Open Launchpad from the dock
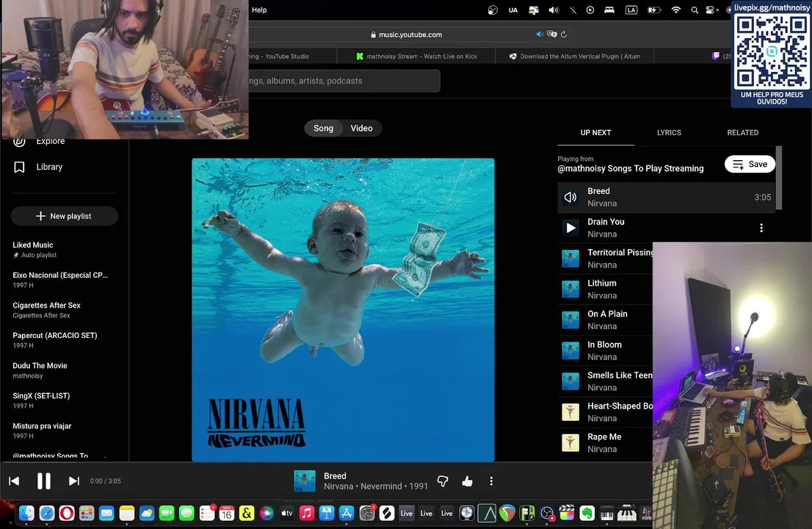Screen dimensions: 812x529 pos(87,513)
